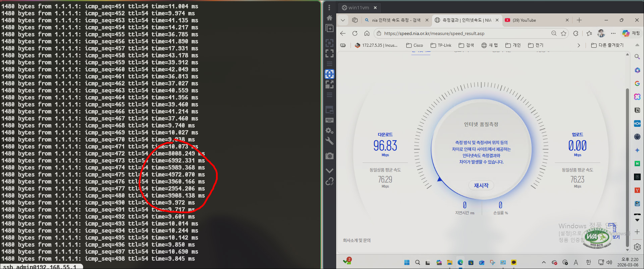Click the screenshot camera icon in remote viewer sidebar
Viewport: 644px width, 269px height.
[329, 156]
